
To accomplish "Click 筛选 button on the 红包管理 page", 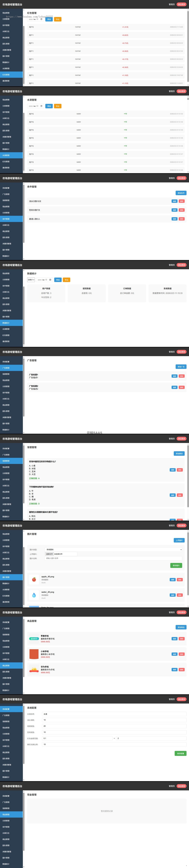I will pos(49,19).
